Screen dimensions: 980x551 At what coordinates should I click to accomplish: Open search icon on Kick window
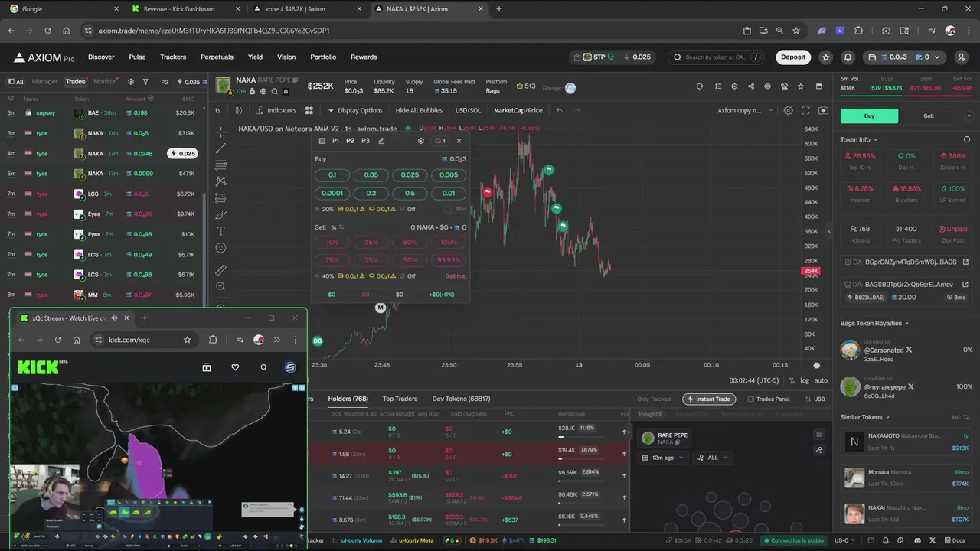pos(263,367)
